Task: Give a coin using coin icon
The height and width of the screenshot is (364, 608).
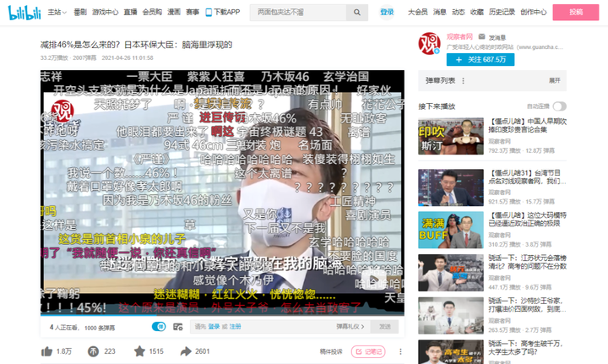Action: pyautogui.click(x=93, y=351)
